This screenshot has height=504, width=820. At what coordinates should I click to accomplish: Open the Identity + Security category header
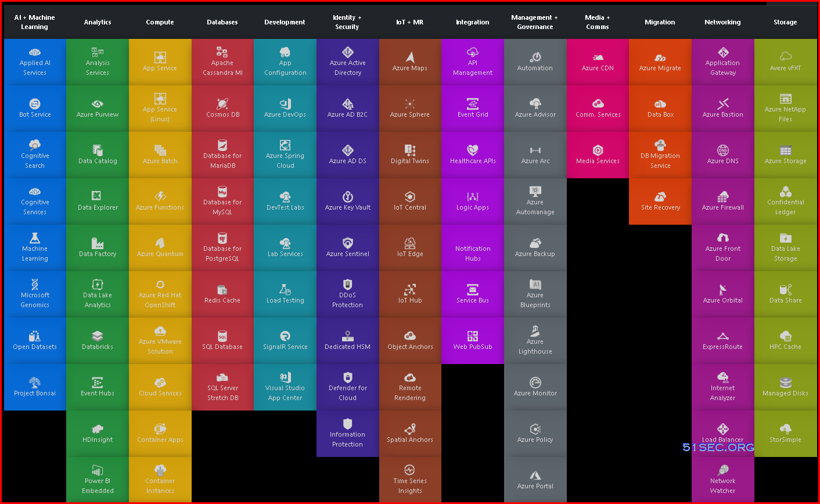[x=347, y=22]
